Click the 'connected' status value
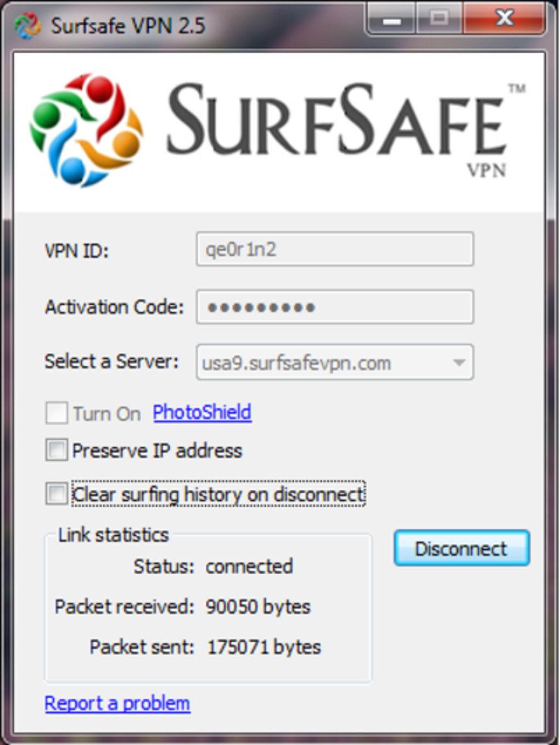 249,566
